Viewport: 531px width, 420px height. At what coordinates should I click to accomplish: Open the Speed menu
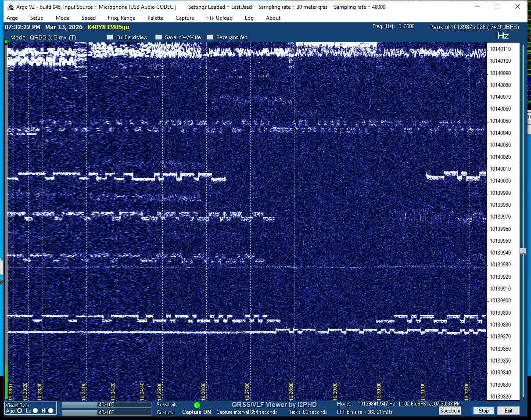[89, 18]
